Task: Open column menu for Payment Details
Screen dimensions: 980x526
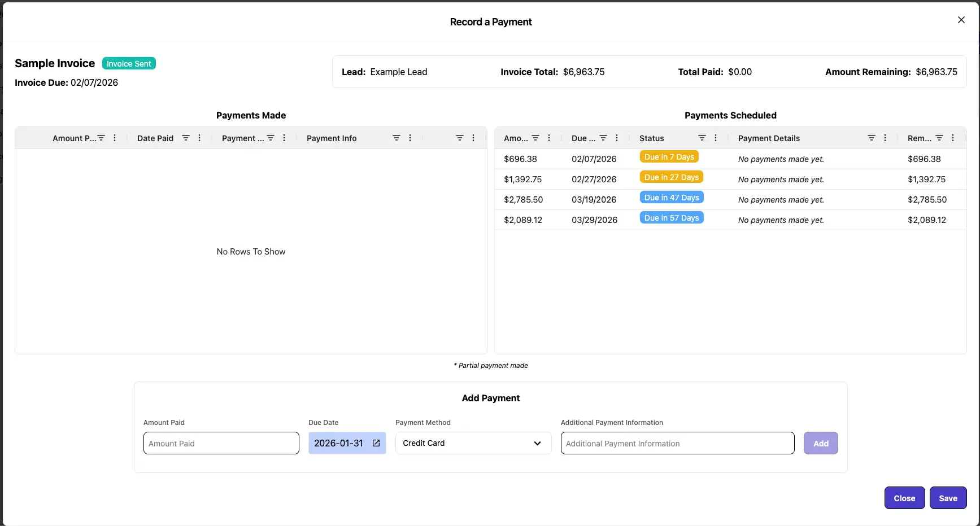Action: (885, 138)
